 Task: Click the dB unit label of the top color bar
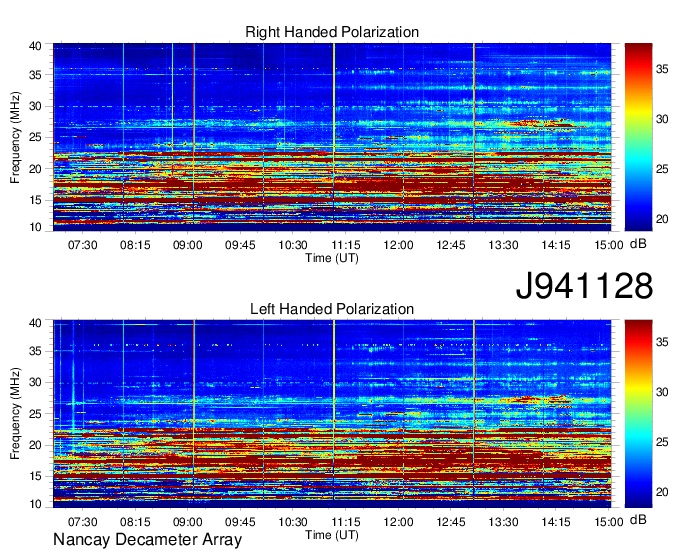[x=638, y=244]
